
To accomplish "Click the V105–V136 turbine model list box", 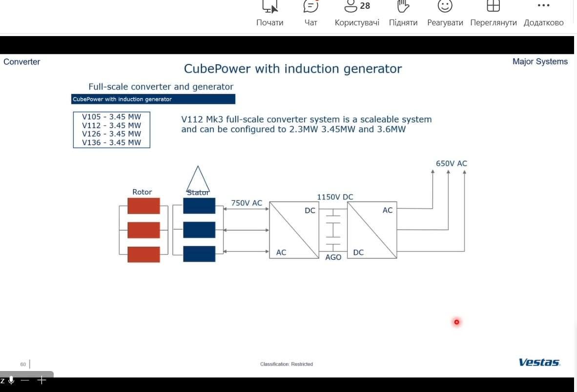I will point(111,130).
